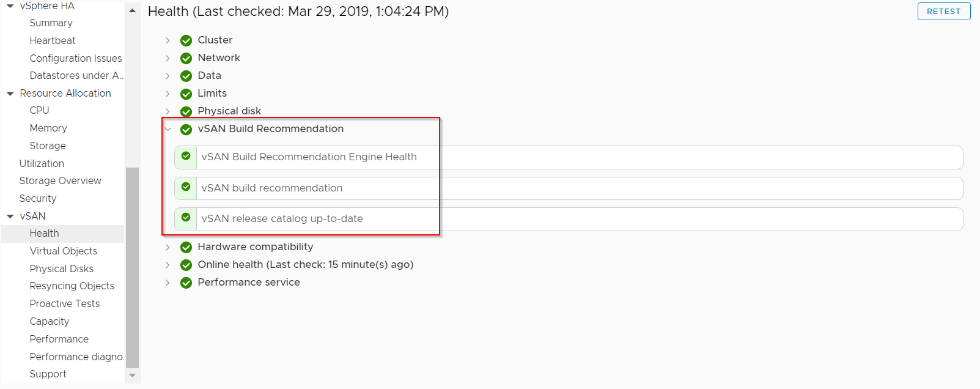The image size is (980, 389).
Task: Click the RETEST button
Action: point(944,11)
